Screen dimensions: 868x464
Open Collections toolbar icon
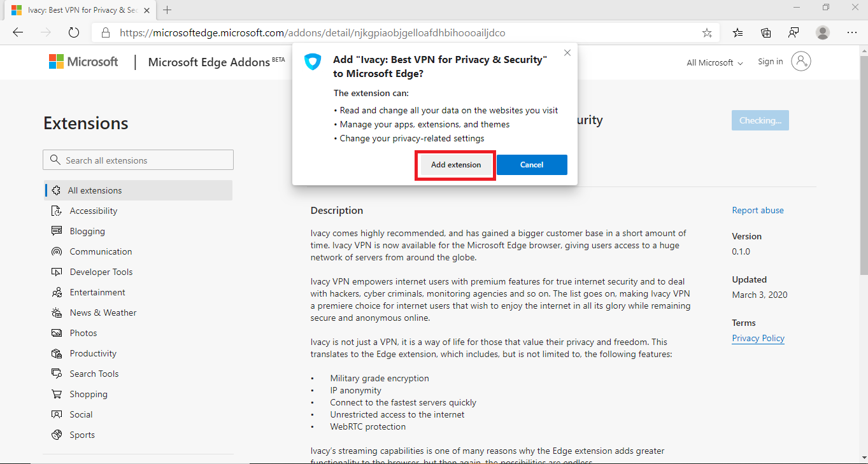[x=766, y=32]
